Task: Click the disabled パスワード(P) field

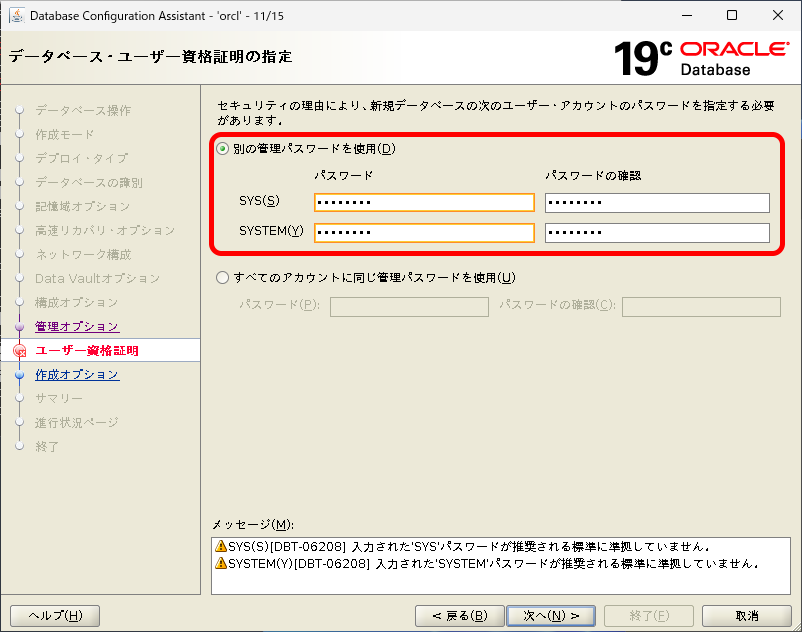Action: pyautogui.click(x=409, y=307)
